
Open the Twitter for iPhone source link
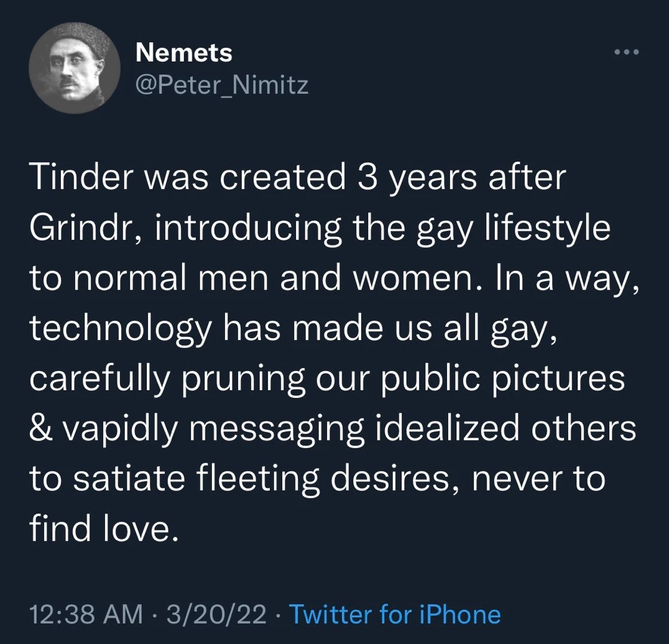click(x=395, y=615)
